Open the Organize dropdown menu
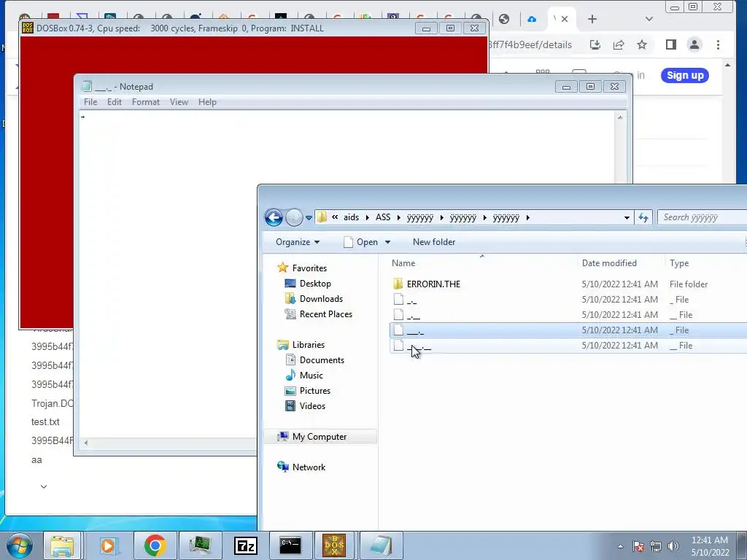This screenshot has height=560, width=747. tap(298, 242)
